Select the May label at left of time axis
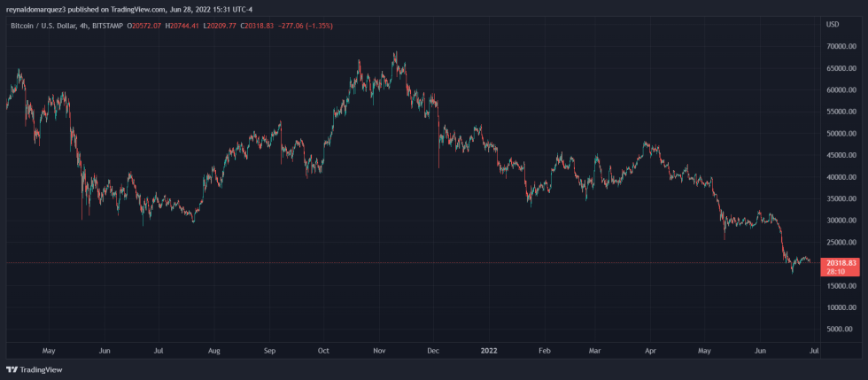The width and height of the screenshot is (868, 380). (x=49, y=350)
